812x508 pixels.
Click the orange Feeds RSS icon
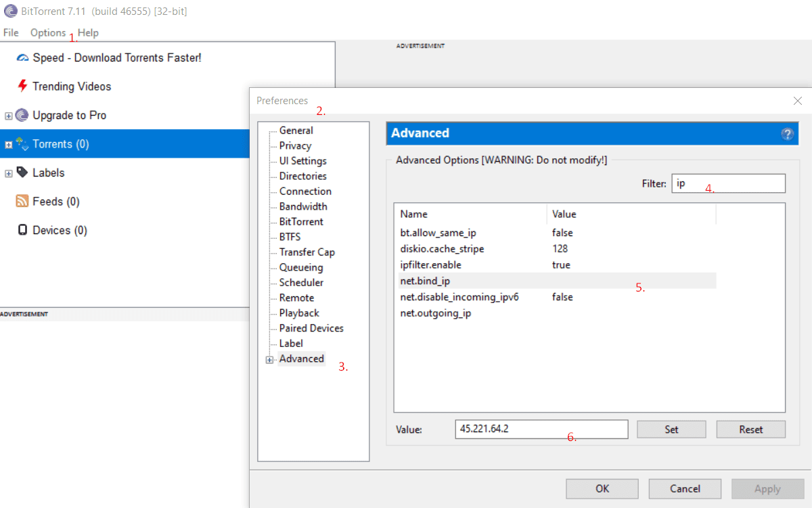tap(22, 202)
